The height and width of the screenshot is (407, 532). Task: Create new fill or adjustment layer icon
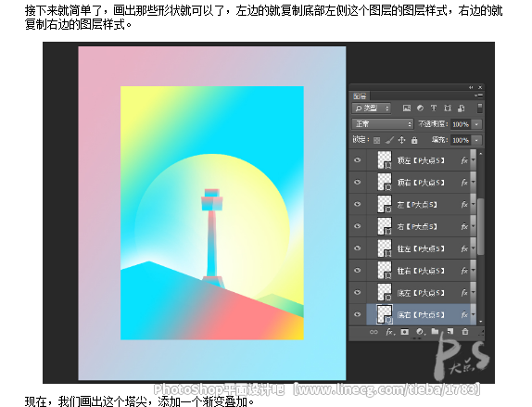point(420,332)
